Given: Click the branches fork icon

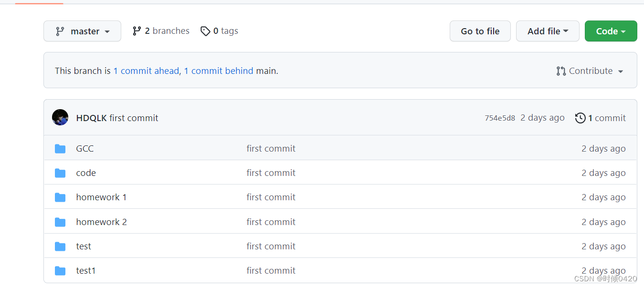Looking at the screenshot, I should tap(137, 31).
